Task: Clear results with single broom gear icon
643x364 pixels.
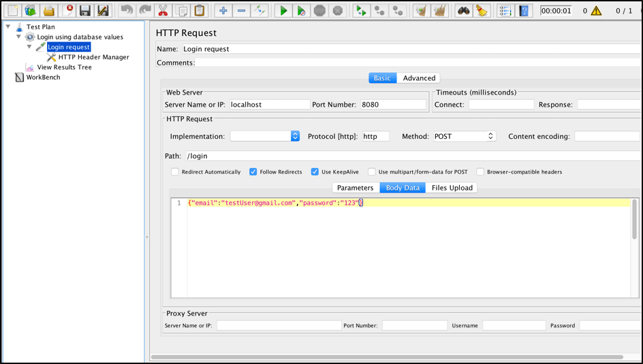Action: 421,10
